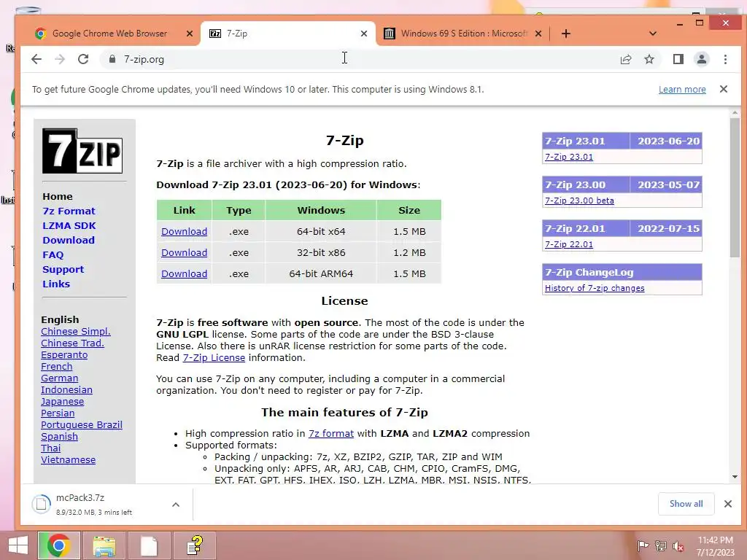
Task: Go to Download in the sidebar menu
Action: [68, 240]
